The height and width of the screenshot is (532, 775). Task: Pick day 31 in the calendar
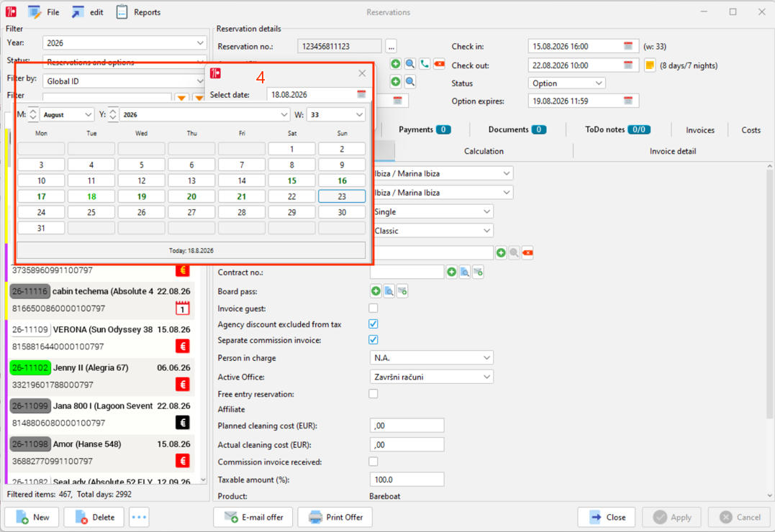[x=41, y=228]
